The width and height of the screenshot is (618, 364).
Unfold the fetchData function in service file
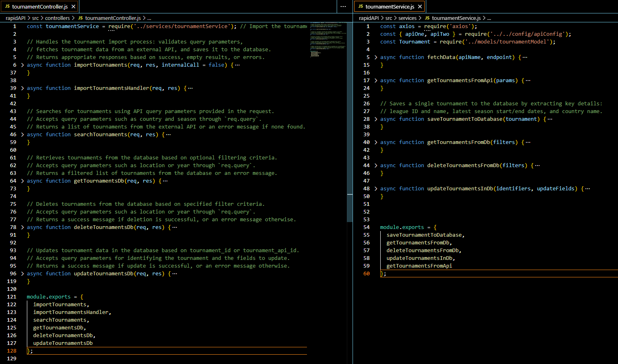(376, 57)
